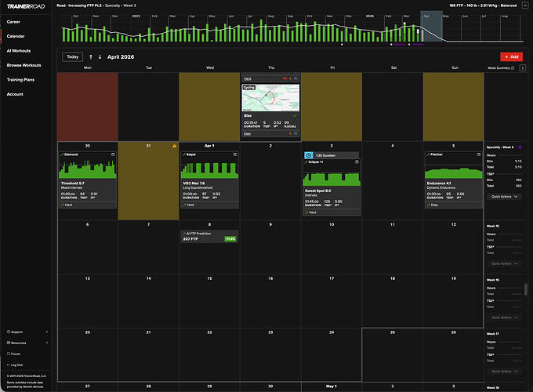Click the Diamond workout interval graph
This screenshot has height=392, width=533.
(x=88, y=169)
